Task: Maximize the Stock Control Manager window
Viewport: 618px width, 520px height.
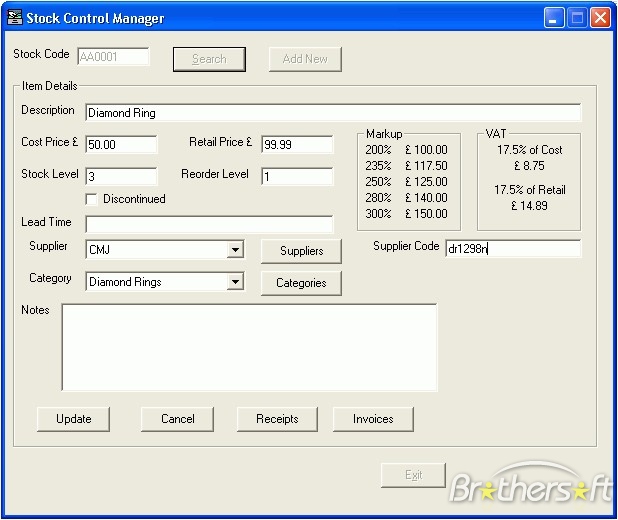Action: [577, 18]
